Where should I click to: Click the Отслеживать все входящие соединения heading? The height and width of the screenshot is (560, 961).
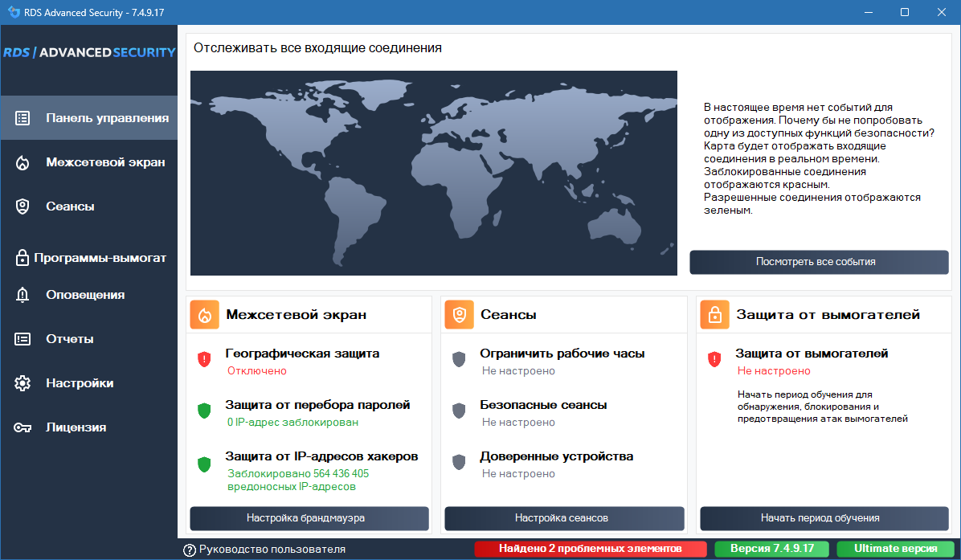point(317,47)
